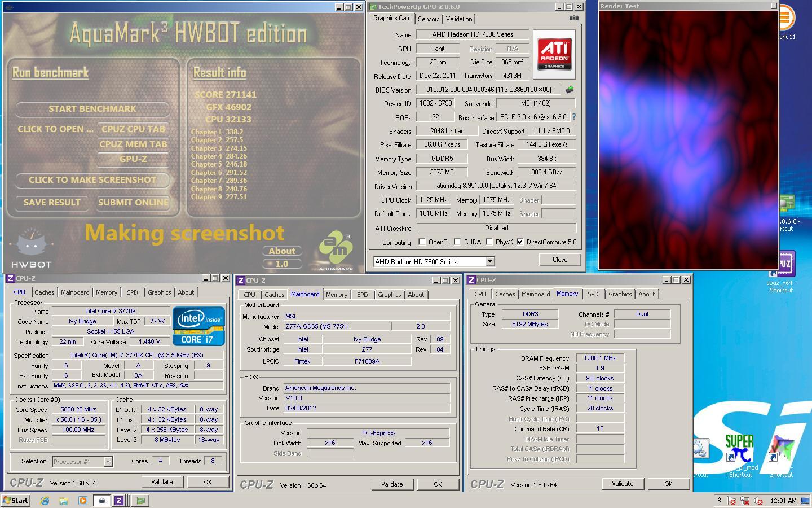Click the Core Speed 5000.25 MHz value
This screenshot has width=812, height=508.
(79, 410)
